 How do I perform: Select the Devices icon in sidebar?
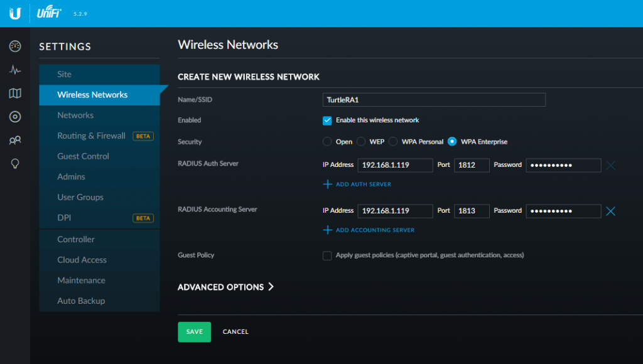point(14,116)
